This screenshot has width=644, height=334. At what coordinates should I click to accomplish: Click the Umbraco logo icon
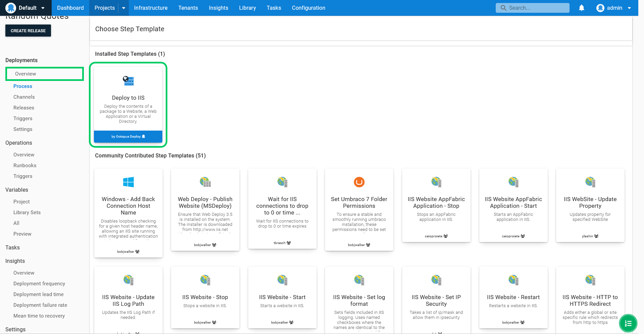pyautogui.click(x=359, y=182)
